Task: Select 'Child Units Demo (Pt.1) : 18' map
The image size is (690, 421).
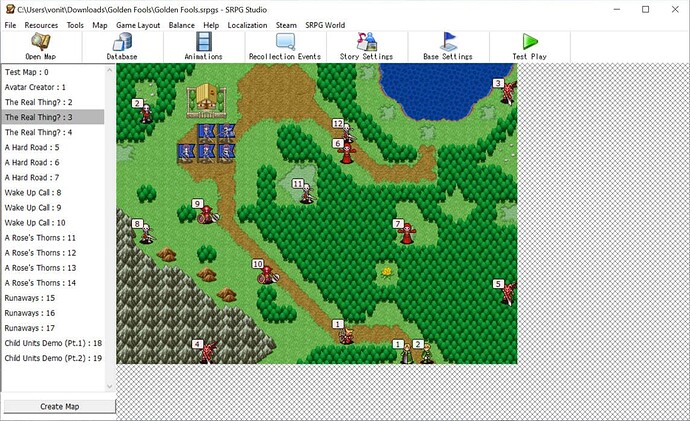Action: [x=53, y=343]
